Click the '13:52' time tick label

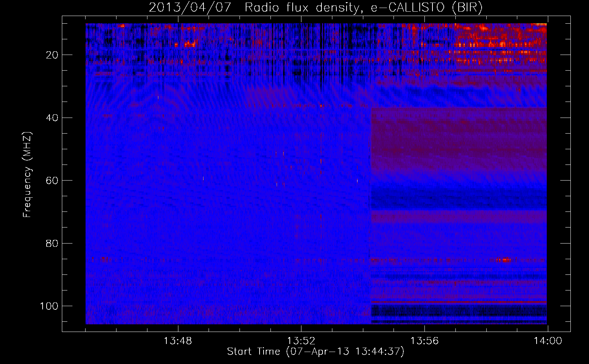(301, 341)
